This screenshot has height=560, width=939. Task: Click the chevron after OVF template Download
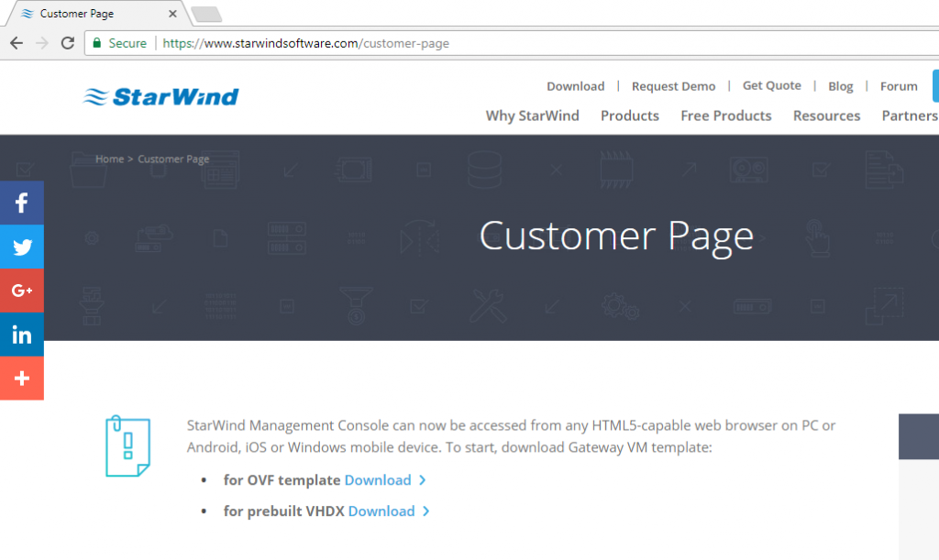point(422,480)
